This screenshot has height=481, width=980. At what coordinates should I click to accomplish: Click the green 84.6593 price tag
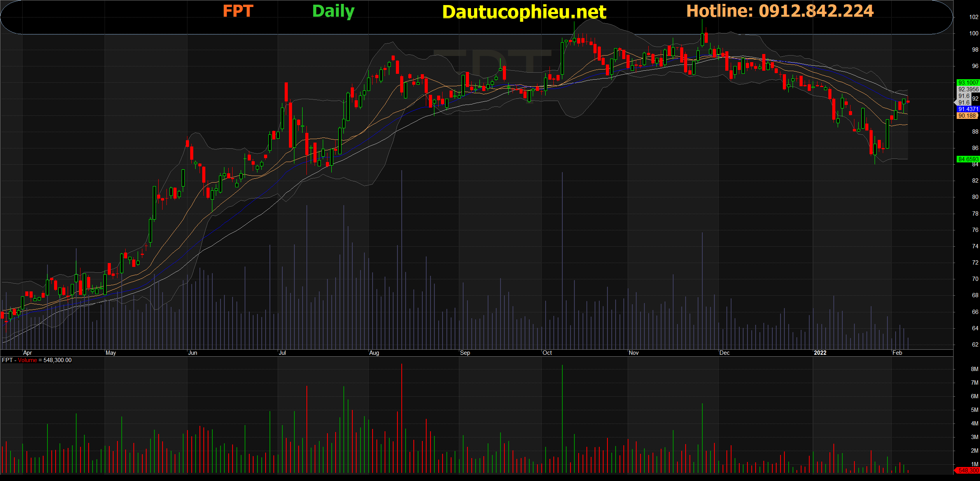click(x=968, y=159)
